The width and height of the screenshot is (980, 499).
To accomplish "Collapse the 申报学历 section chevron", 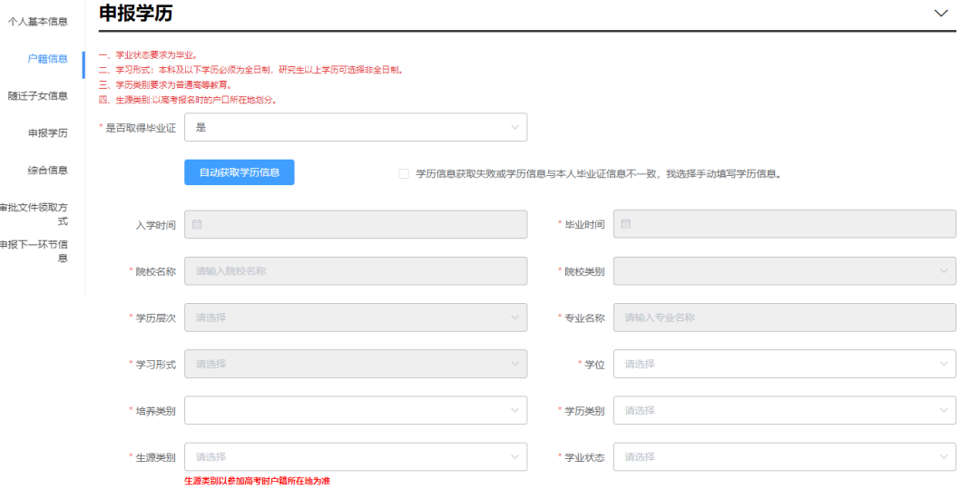I will [x=941, y=13].
